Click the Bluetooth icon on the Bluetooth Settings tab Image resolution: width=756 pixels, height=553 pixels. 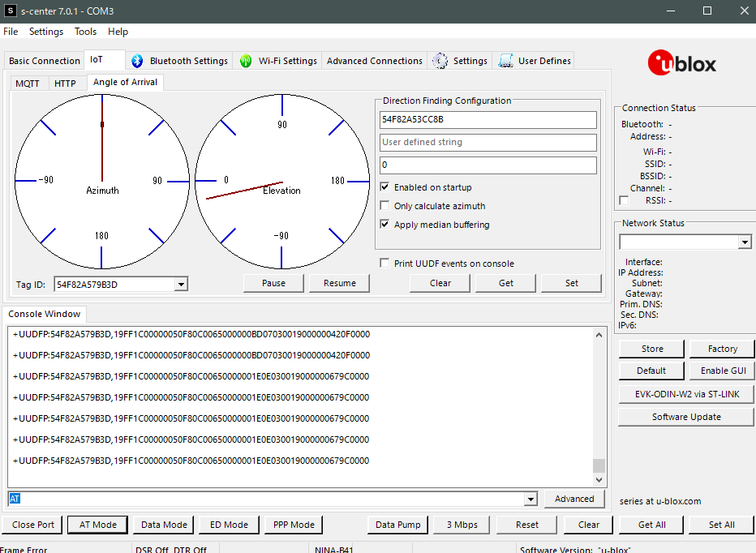click(137, 61)
